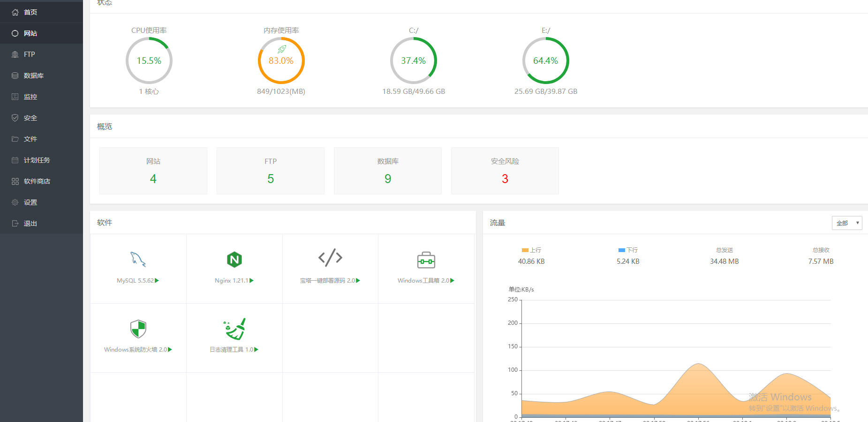Image resolution: width=868 pixels, height=422 pixels.
Task: Click the globe icon beside FTP
Action: click(x=15, y=54)
